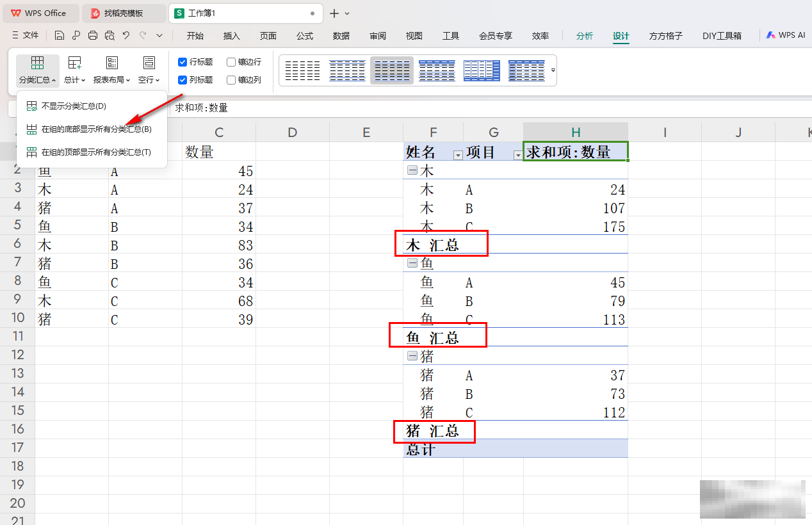Viewport: 812px width, 525px height.
Task: Switch to the 插入 ribbon tab
Action: (x=232, y=36)
